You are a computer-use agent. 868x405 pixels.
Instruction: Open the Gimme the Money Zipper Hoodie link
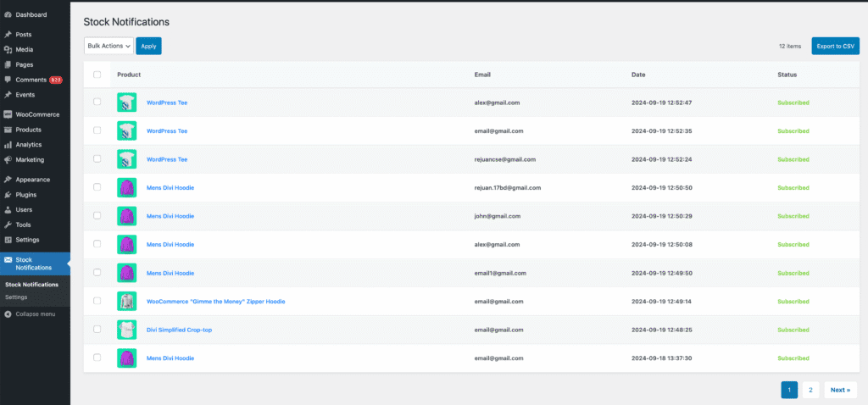(216, 302)
